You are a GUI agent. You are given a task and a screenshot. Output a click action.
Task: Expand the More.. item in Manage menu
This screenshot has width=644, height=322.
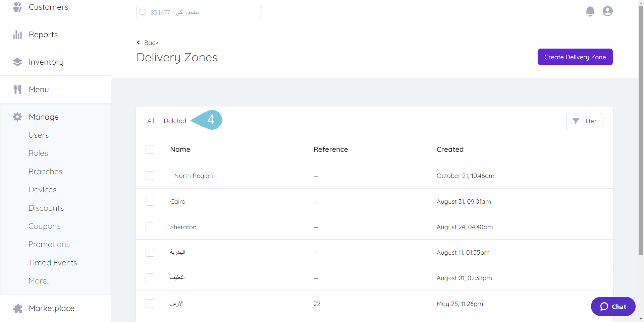pyautogui.click(x=39, y=280)
